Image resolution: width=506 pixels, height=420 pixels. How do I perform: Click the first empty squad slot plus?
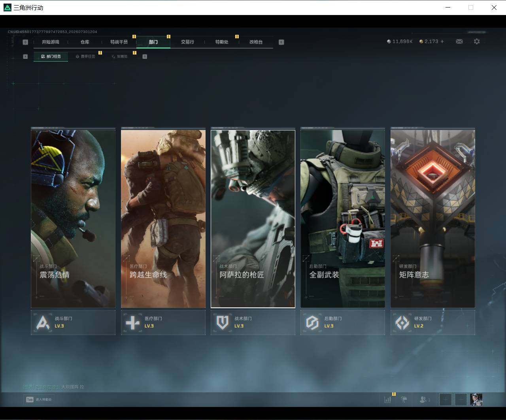[x=445, y=399]
